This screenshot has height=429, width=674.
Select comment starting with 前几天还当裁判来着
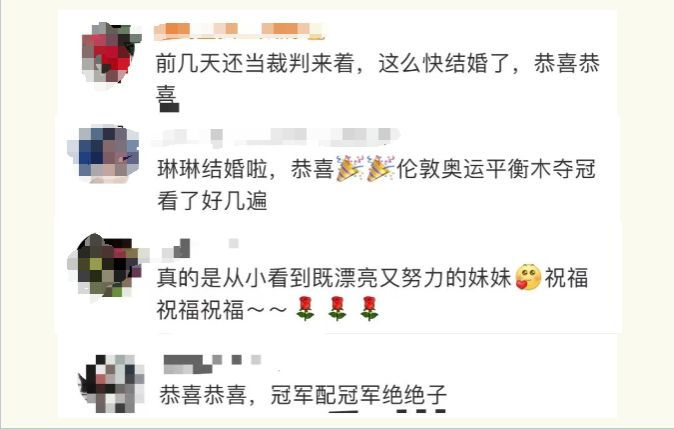click(377, 80)
